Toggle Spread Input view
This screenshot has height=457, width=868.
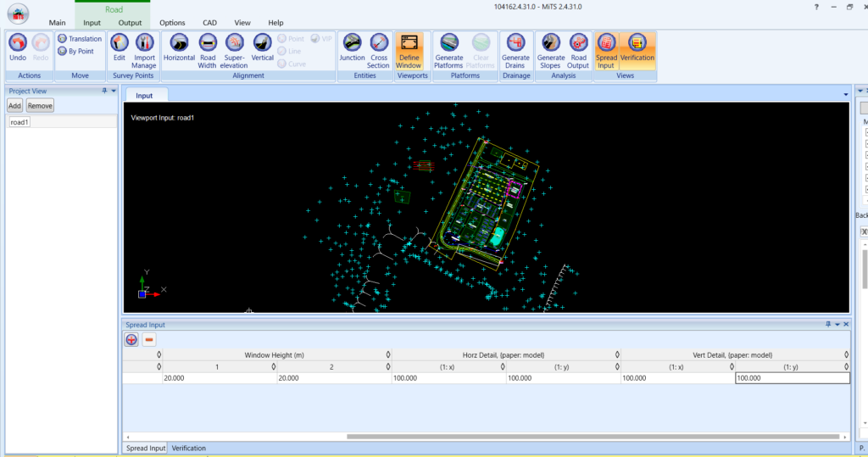point(606,51)
